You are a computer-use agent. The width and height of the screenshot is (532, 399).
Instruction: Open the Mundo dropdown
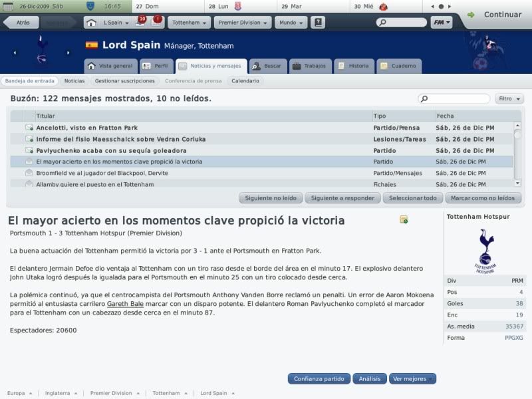point(291,23)
